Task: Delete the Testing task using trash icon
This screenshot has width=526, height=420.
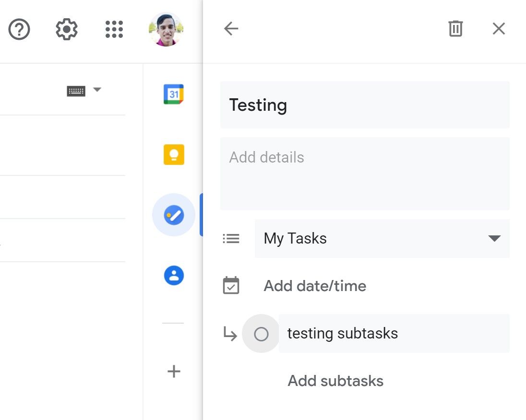Action: (455, 29)
